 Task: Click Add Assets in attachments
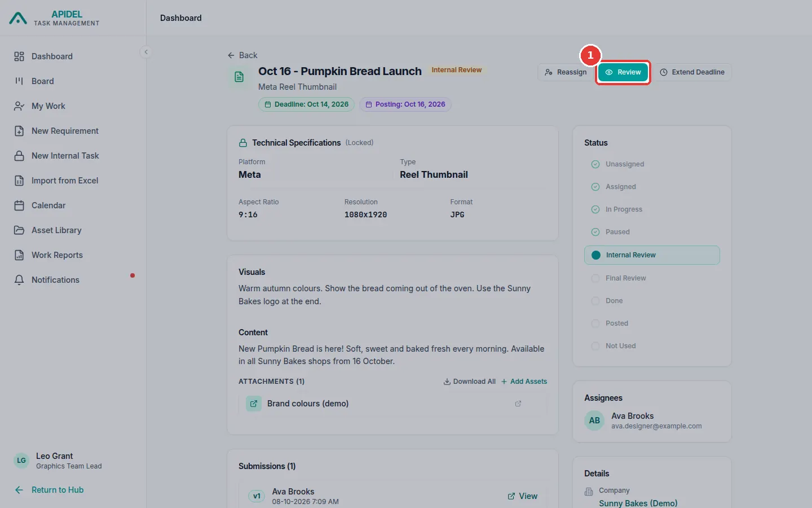[x=524, y=382]
